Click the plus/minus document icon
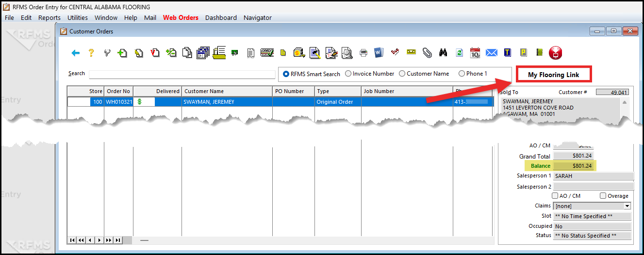644x255 pixels. pyautogui.click(x=171, y=53)
